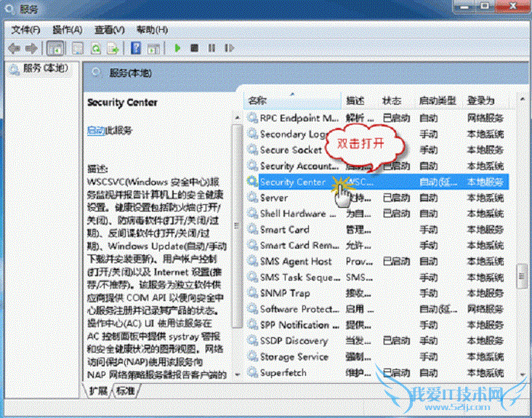Open the 操作(A) menu
The width and height of the screenshot is (532, 418).
pos(67,30)
